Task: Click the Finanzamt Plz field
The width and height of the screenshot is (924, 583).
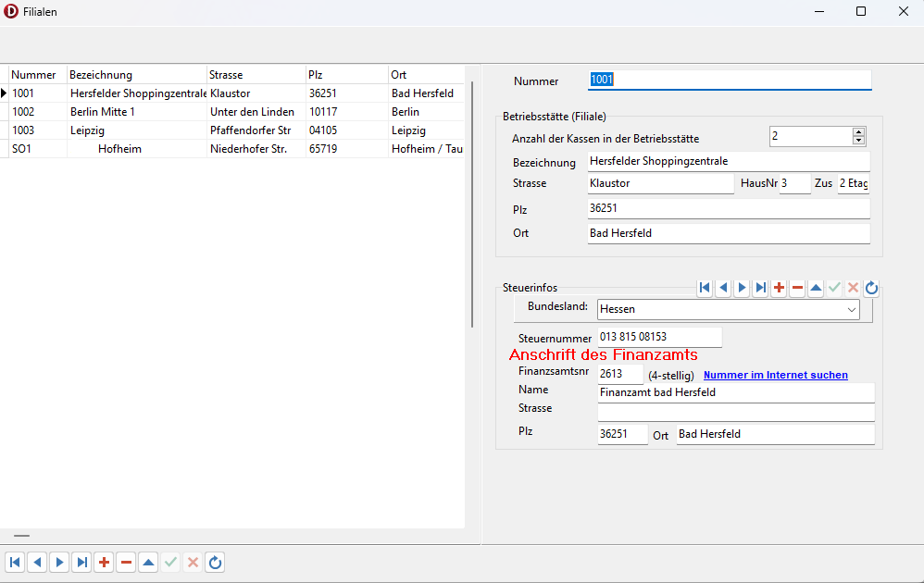Action: (622, 434)
